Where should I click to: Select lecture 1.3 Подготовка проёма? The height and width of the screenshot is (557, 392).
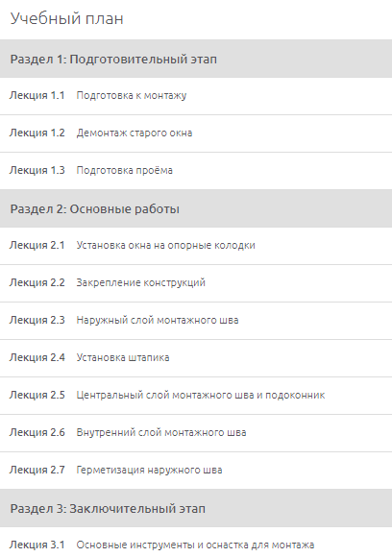tap(196, 171)
